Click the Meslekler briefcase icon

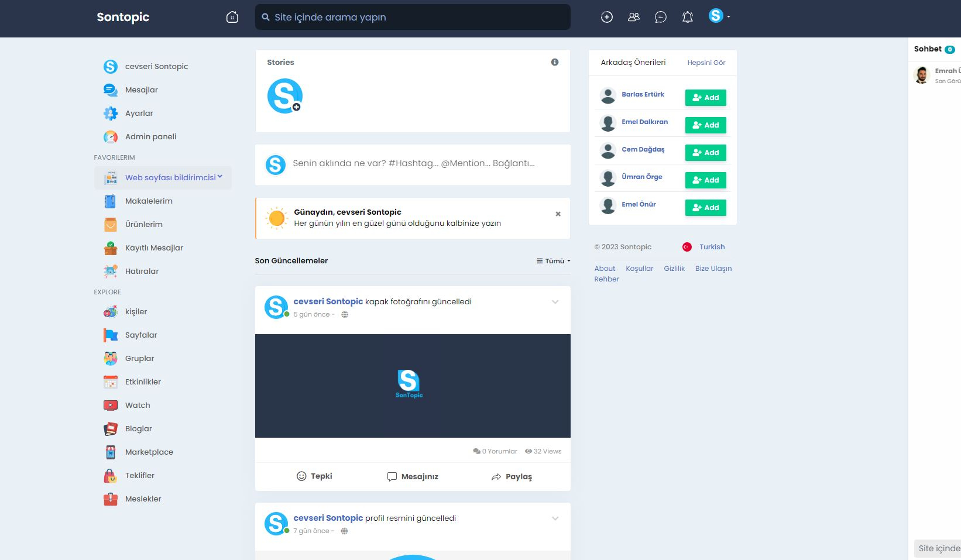click(x=111, y=499)
